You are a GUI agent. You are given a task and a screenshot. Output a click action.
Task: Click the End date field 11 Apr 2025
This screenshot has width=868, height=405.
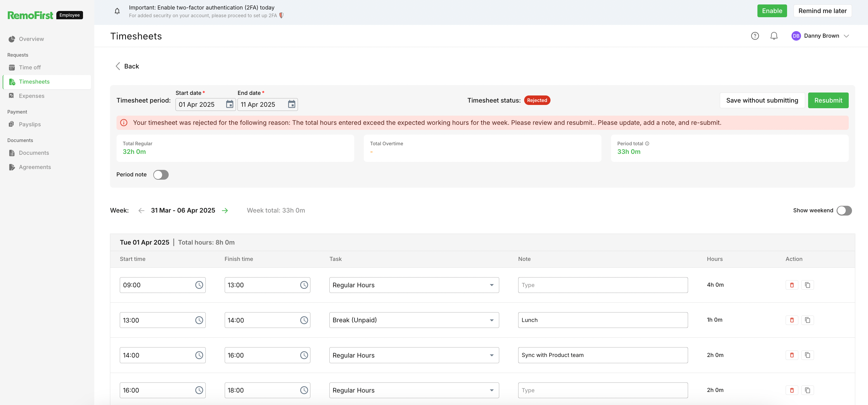pyautogui.click(x=267, y=104)
